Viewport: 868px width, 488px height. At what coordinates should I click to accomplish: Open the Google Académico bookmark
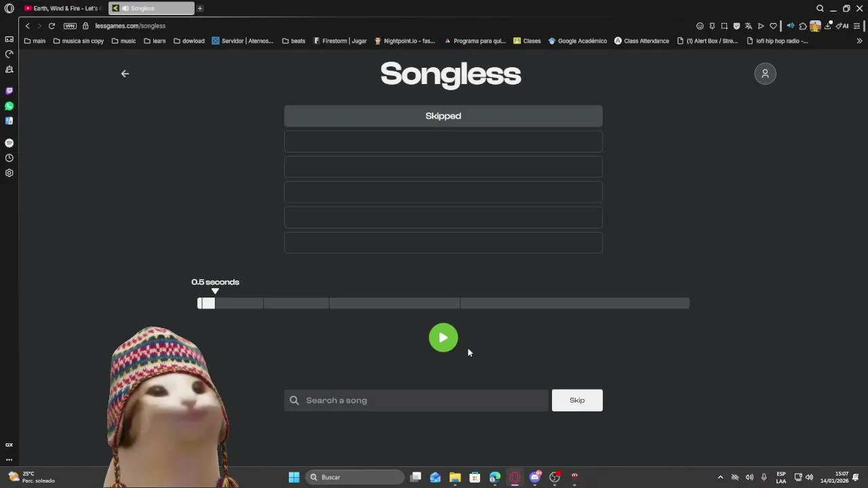577,41
